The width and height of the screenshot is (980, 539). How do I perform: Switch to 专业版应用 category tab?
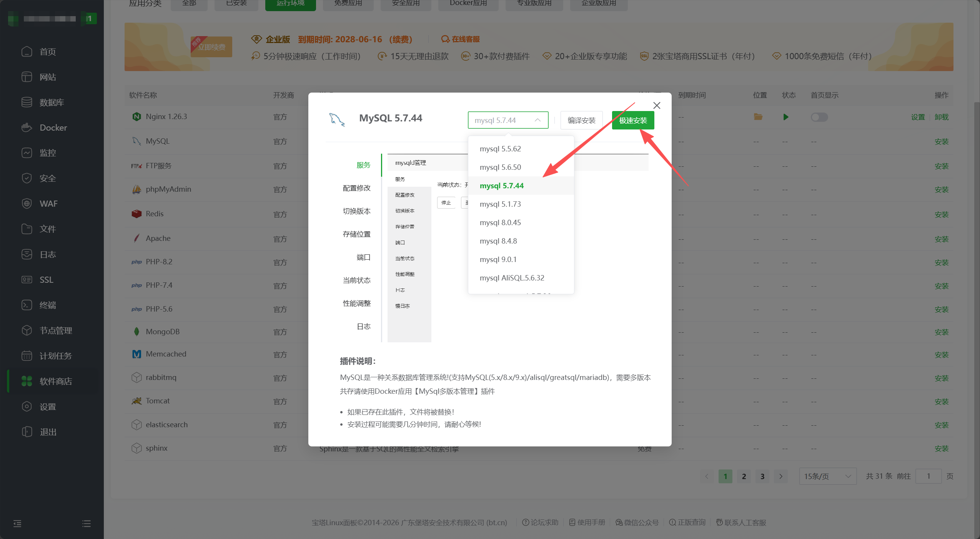coord(534,4)
